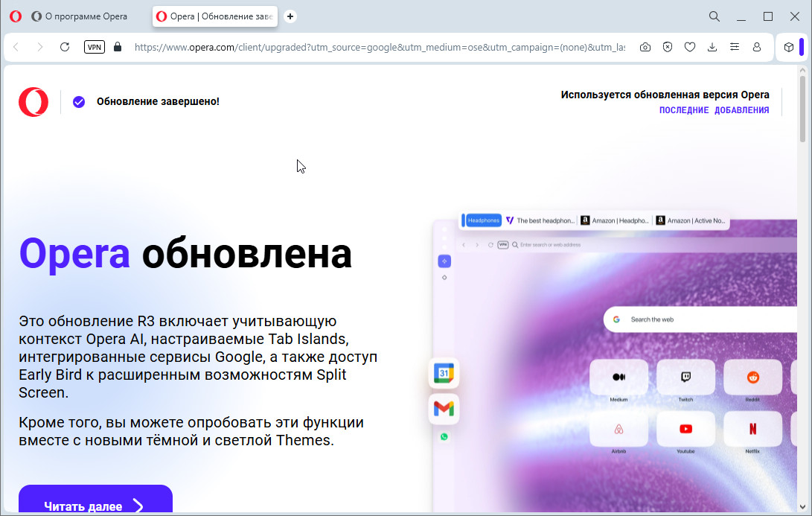Screen dimensions: 812x516
Task: Open the extensions cube icon
Action: click(789, 47)
